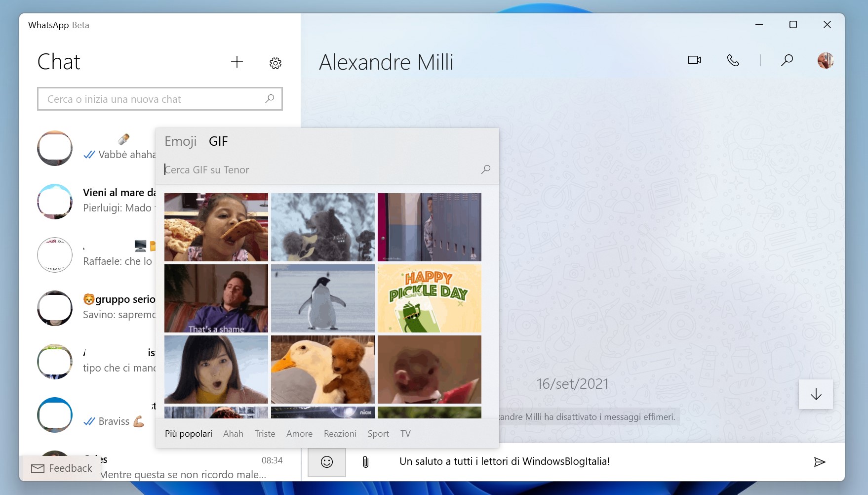868x495 pixels.
Task: Open the Vabbè ahaha chat
Action: (x=96, y=148)
